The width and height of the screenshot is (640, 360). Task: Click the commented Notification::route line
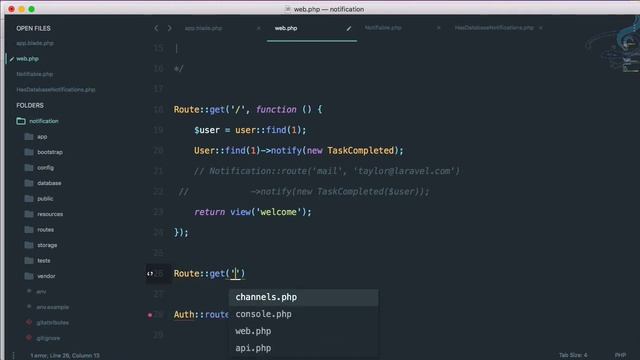coord(327,171)
